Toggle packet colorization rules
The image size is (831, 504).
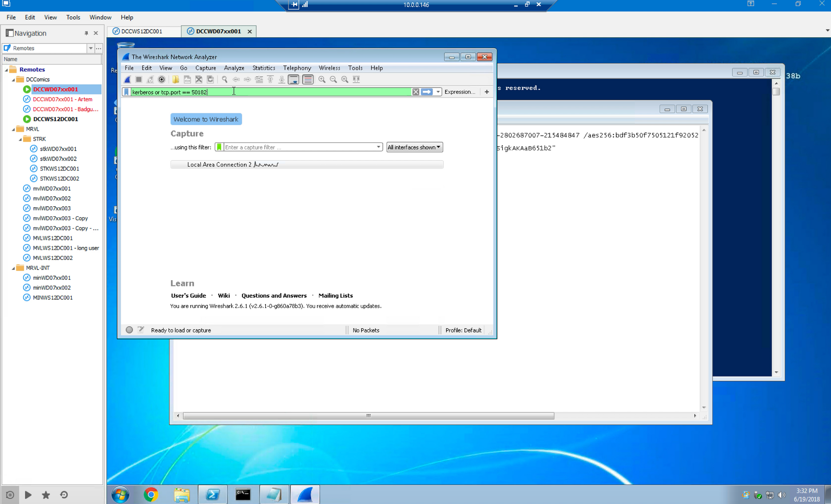coord(308,79)
